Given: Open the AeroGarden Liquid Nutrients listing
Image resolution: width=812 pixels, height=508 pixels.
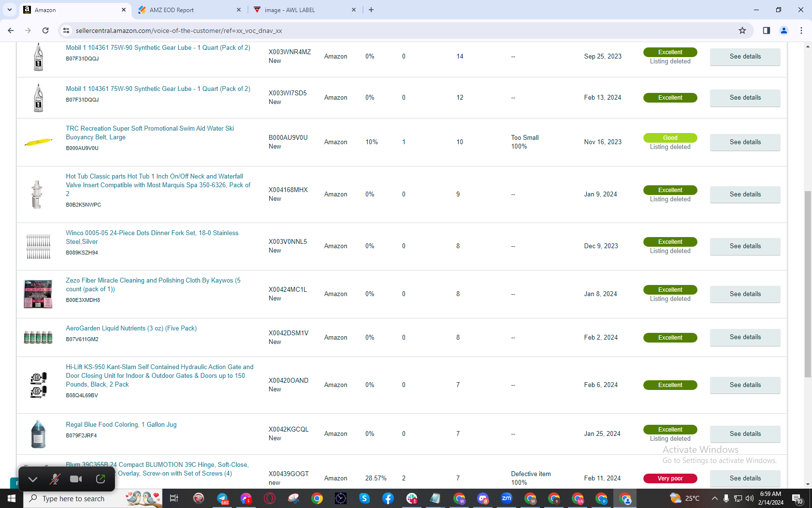Looking at the screenshot, I should pos(131,328).
